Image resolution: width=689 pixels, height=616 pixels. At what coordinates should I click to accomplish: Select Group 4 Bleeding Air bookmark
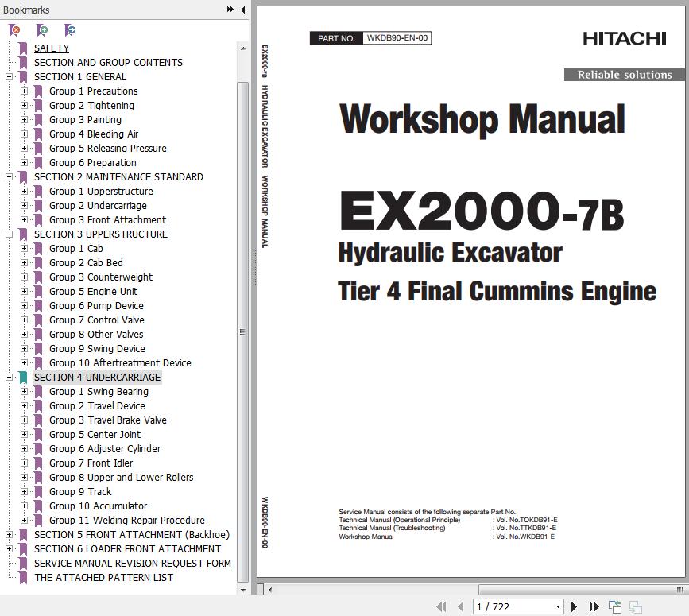tap(94, 134)
